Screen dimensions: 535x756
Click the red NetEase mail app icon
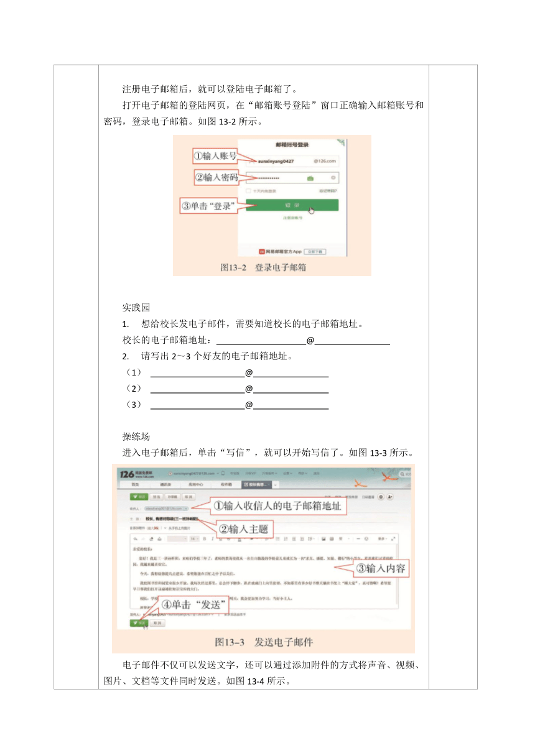coord(262,252)
